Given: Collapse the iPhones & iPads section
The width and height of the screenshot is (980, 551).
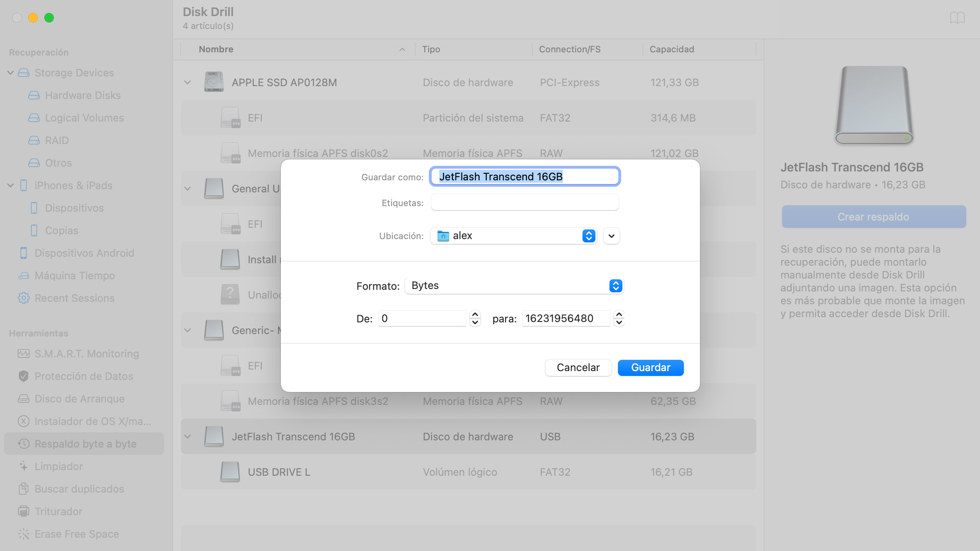Looking at the screenshot, I should click(x=11, y=186).
